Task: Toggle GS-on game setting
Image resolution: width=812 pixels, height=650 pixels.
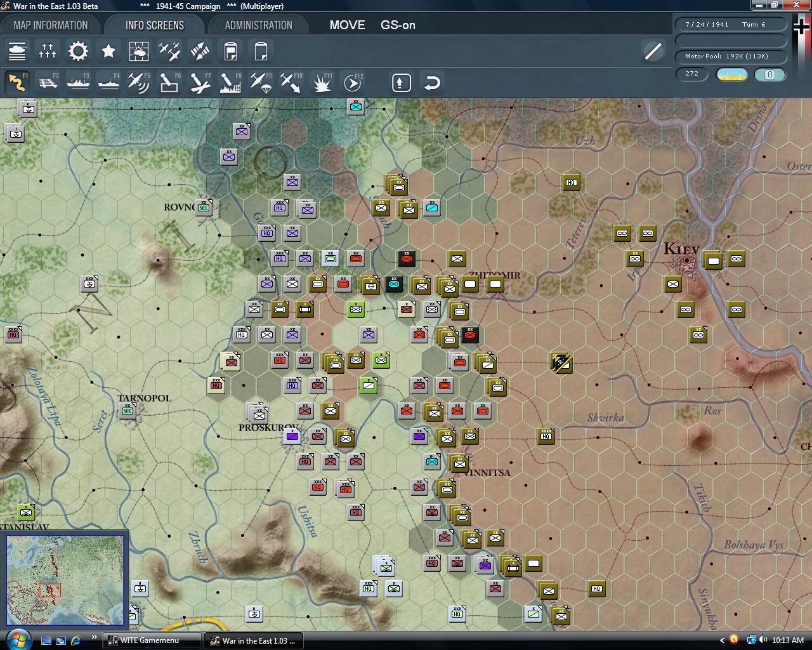Action: [398, 25]
